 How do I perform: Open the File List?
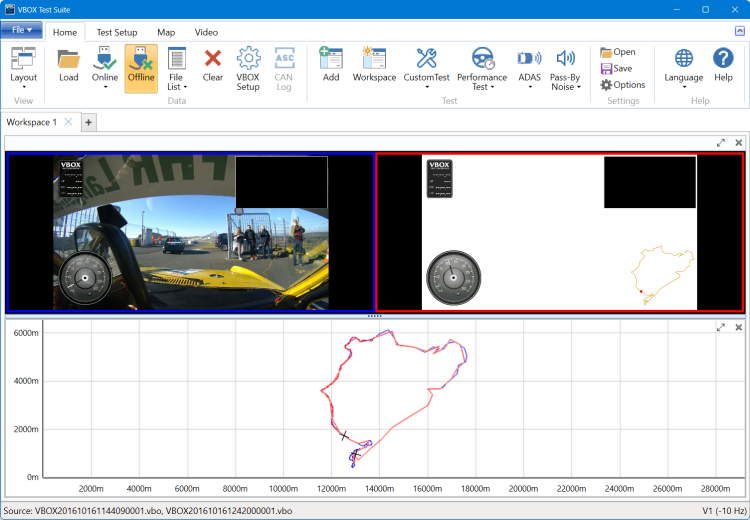[177, 68]
